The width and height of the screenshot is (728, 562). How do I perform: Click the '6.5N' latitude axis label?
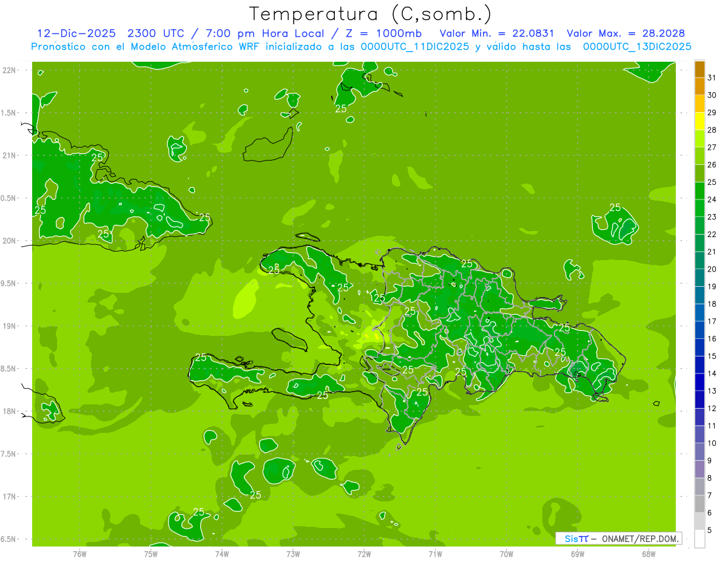9,539
